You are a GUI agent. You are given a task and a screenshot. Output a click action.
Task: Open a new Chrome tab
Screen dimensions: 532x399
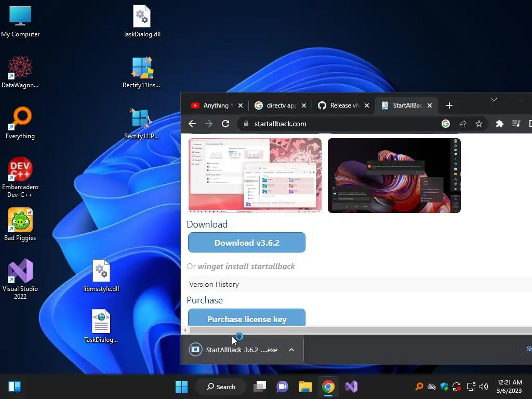(x=449, y=105)
